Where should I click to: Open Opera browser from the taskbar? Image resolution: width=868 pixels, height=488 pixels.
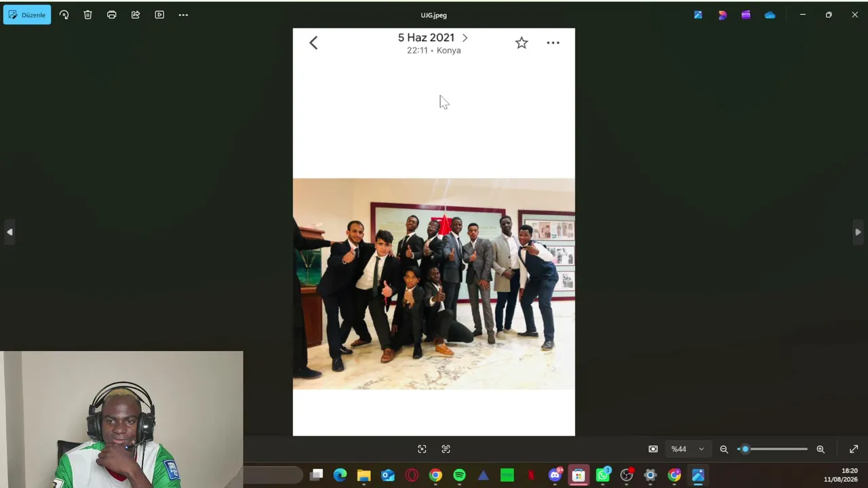[412, 475]
